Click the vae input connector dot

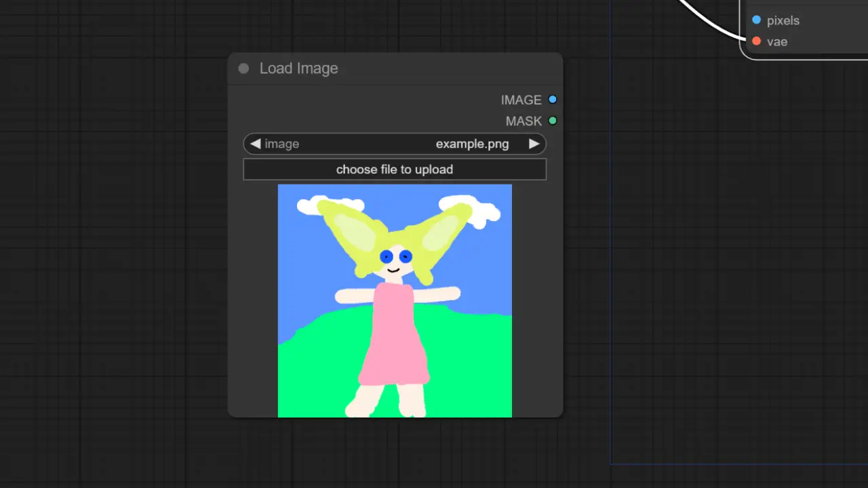pos(757,41)
